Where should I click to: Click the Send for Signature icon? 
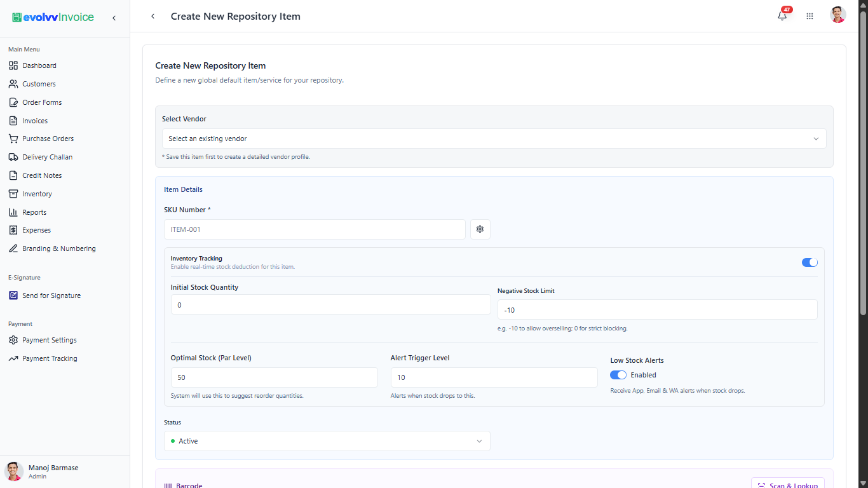coord(13,295)
